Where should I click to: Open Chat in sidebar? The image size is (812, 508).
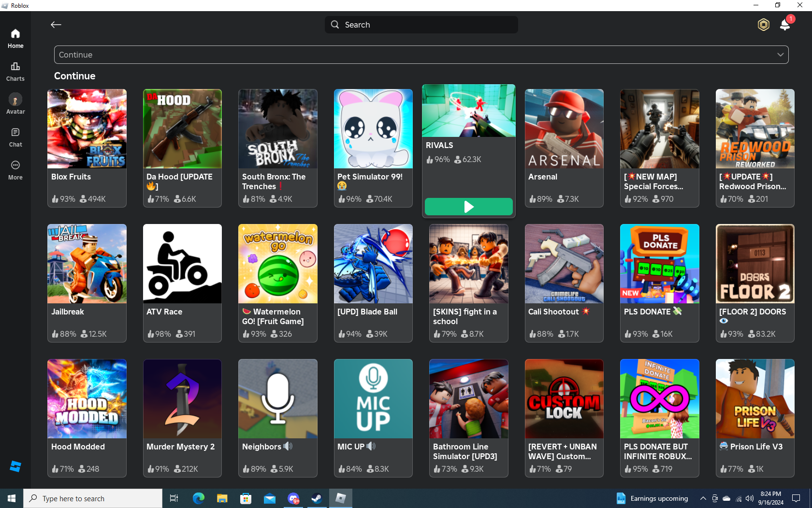[x=15, y=137]
